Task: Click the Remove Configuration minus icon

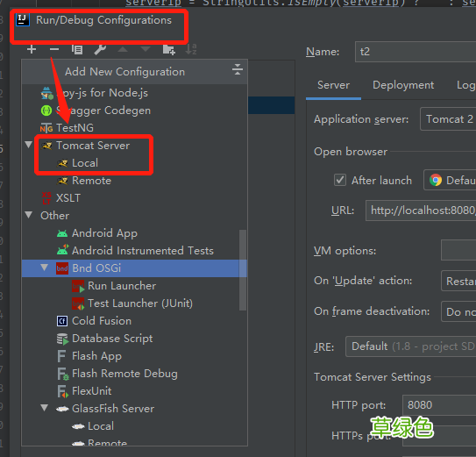Action: click(x=54, y=49)
